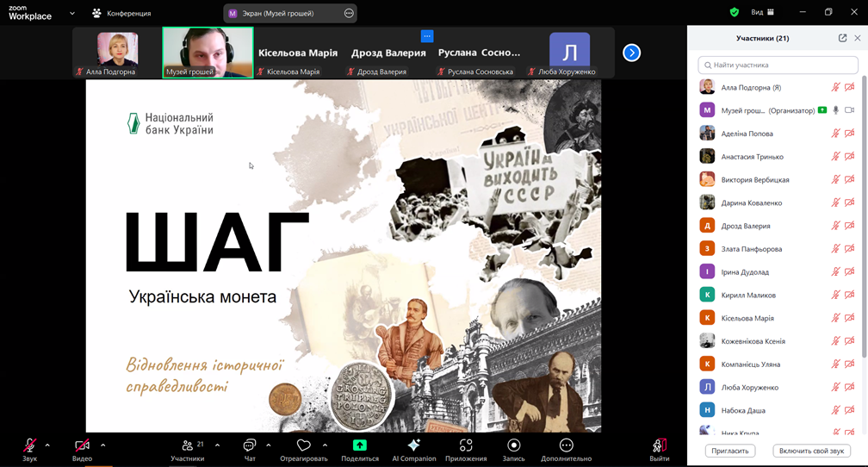Start recording with Запись
Screen dimensions: 868x467
pos(514,450)
